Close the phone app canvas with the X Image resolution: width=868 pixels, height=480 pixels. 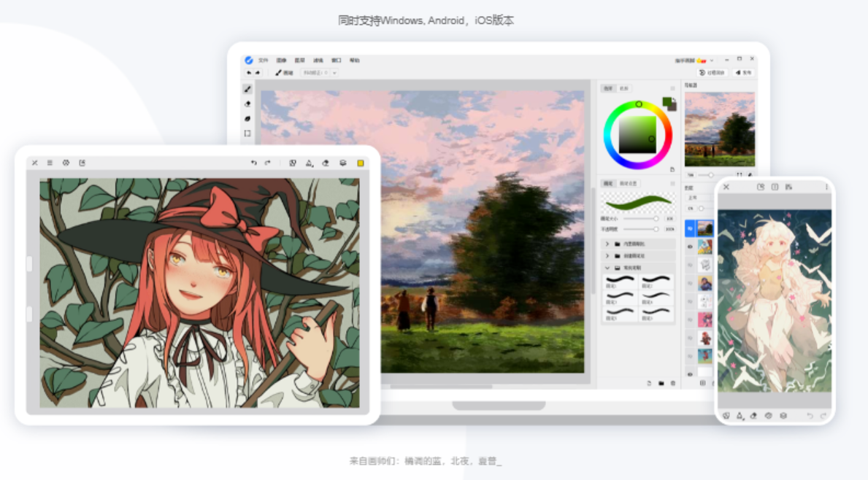(x=726, y=187)
